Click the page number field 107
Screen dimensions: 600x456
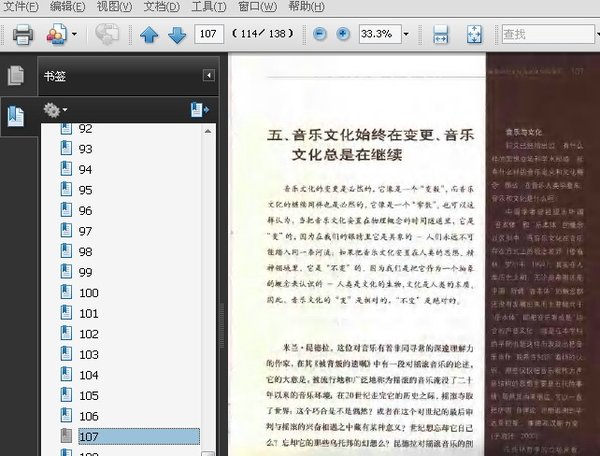pos(209,34)
